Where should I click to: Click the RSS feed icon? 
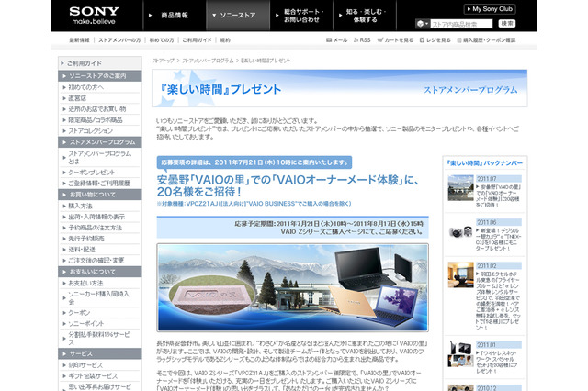[356, 40]
